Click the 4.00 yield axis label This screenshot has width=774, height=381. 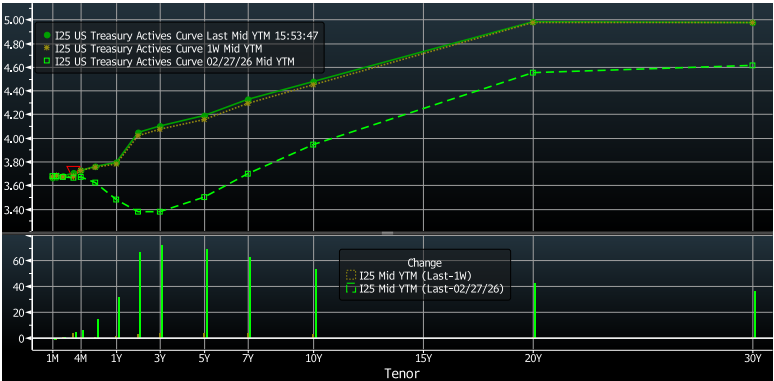point(15,139)
